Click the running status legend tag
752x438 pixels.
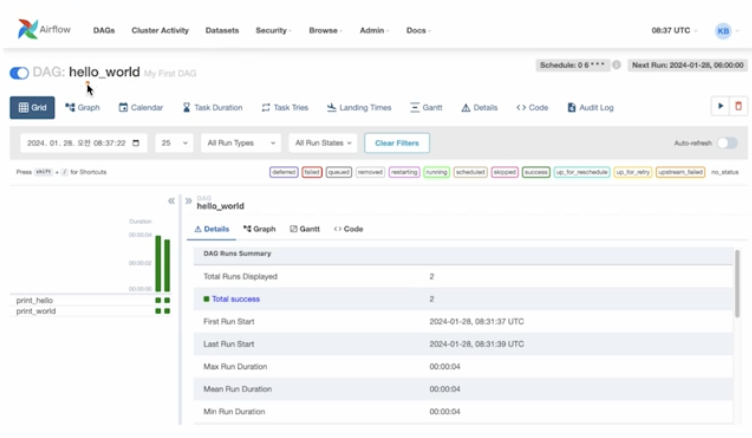(x=436, y=172)
